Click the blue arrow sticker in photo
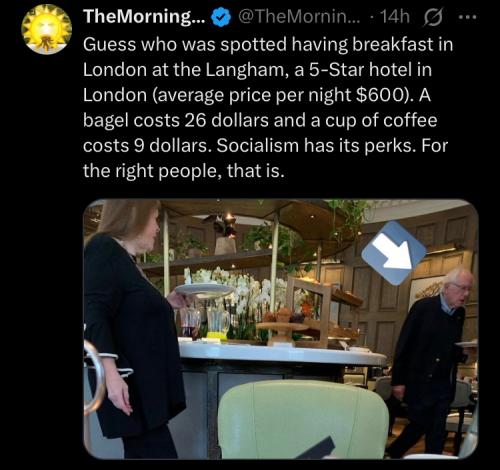The width and height of the screenshot is (500, 470). 394,253
